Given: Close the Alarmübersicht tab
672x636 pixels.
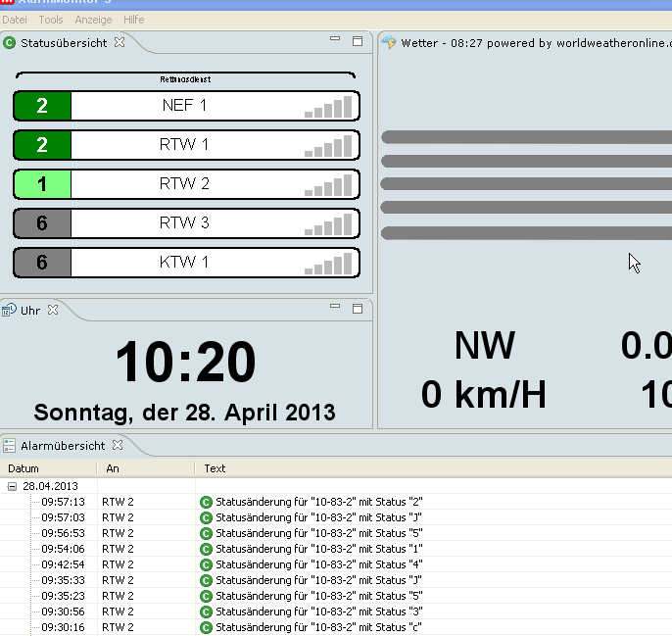Looking at the screenshot, I should click(118, 445).
